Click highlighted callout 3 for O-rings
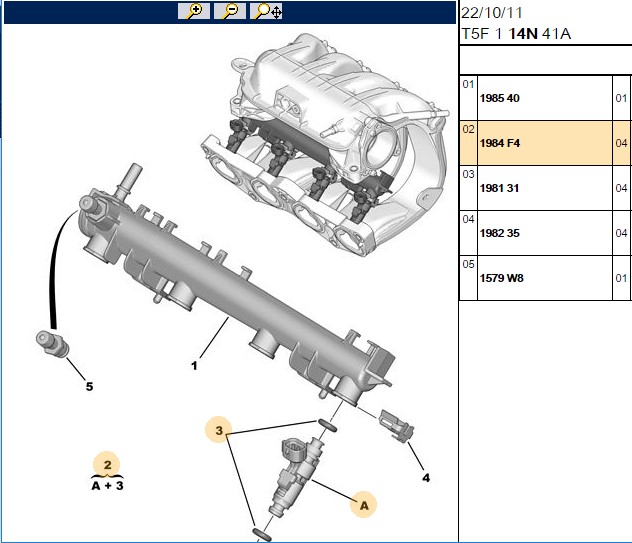The width and height of the screenshot is (632, 543). pyautogui.click(x=218, y=430)
